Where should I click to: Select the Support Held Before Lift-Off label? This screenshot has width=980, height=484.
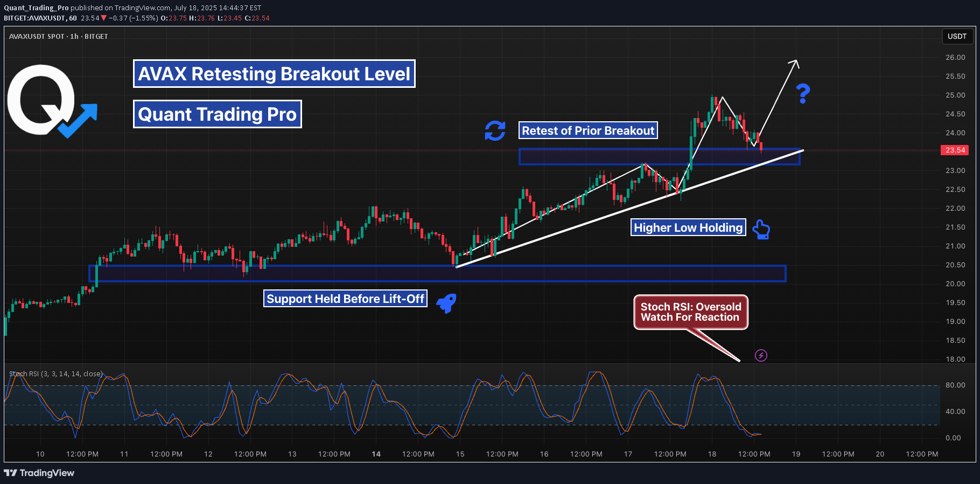point(345,299)
